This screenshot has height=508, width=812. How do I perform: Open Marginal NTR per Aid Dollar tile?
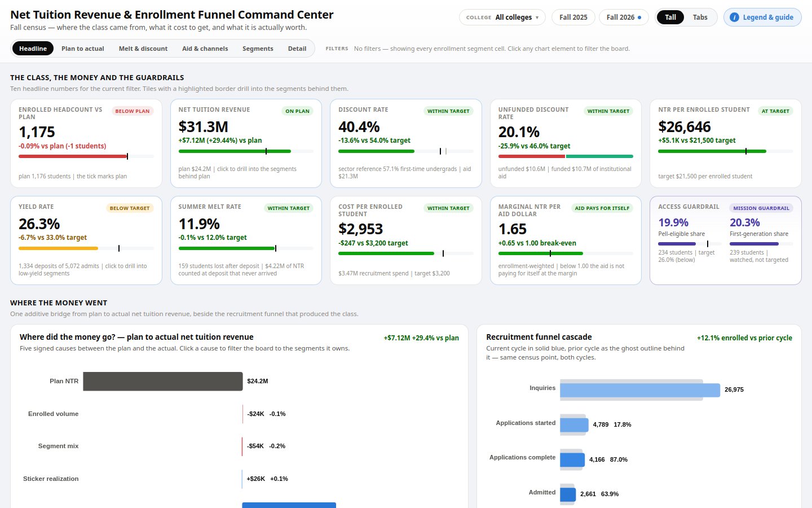[x=566, y=240]
